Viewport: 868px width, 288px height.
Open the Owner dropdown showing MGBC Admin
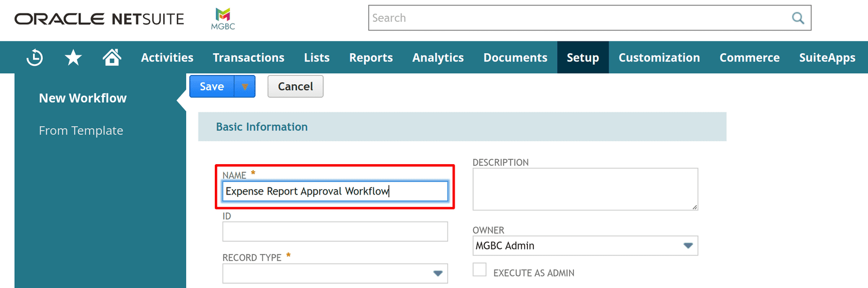(x=585, y=246)
